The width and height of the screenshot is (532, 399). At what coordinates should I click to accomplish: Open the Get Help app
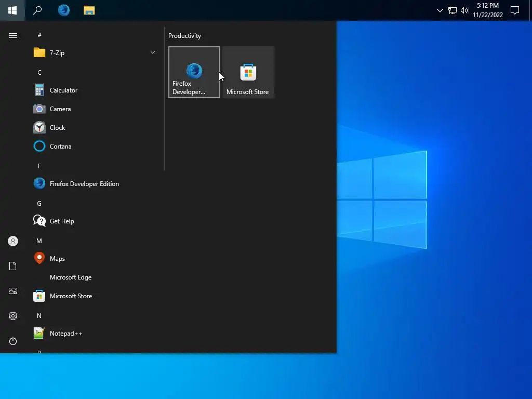pyautogui.click(x=95, y=221)
